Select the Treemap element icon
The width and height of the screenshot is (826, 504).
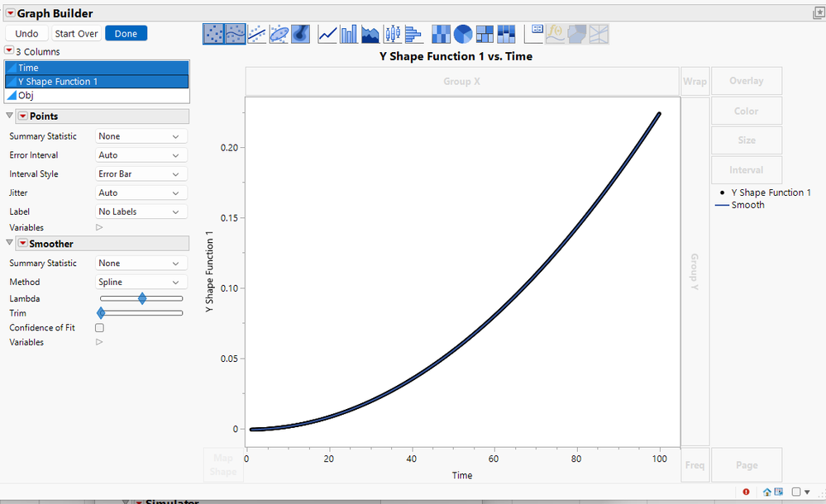tap(485, 34)
